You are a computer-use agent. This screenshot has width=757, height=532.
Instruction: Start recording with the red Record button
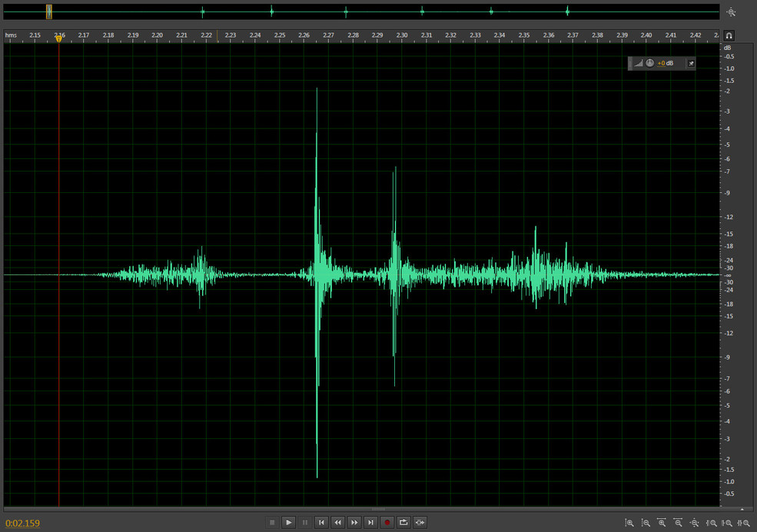click(387, 522)
